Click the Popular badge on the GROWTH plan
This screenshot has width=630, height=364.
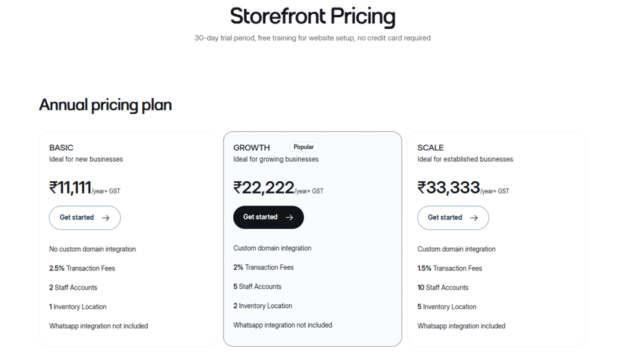point(304,147)
